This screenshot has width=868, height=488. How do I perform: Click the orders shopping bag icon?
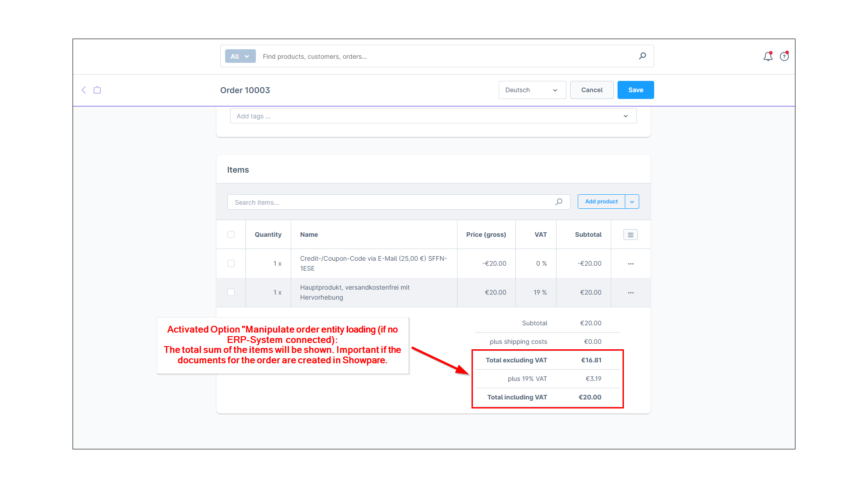97,90
